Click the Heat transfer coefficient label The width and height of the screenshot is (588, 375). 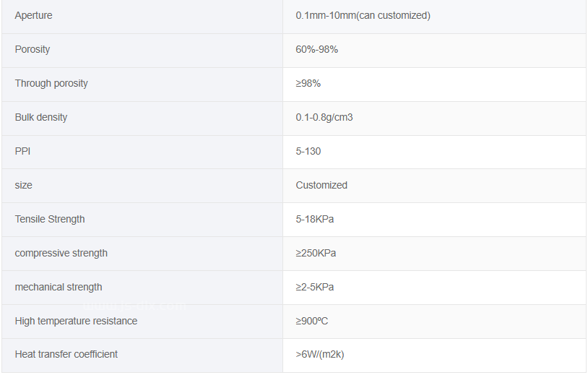pos(66,354)
